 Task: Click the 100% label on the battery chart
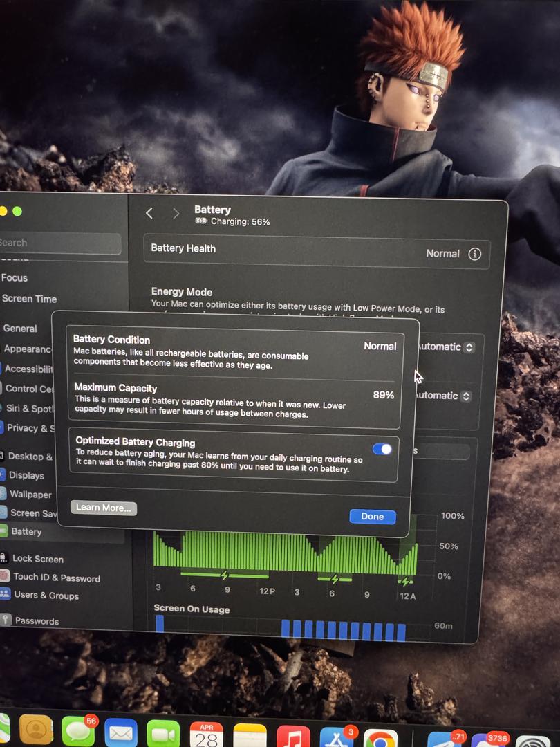452,516
